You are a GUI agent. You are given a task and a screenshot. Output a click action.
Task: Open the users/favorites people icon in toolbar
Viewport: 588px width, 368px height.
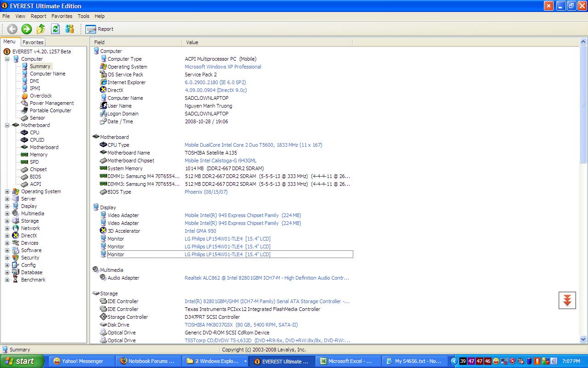69,29
